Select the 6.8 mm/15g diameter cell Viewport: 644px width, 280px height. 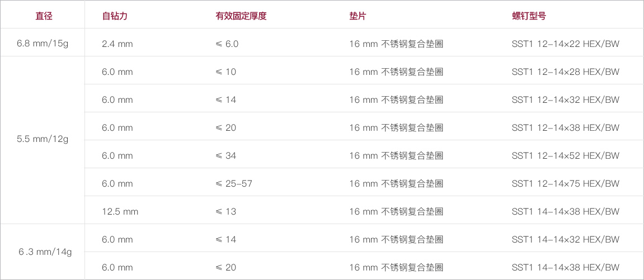(43, 44)
